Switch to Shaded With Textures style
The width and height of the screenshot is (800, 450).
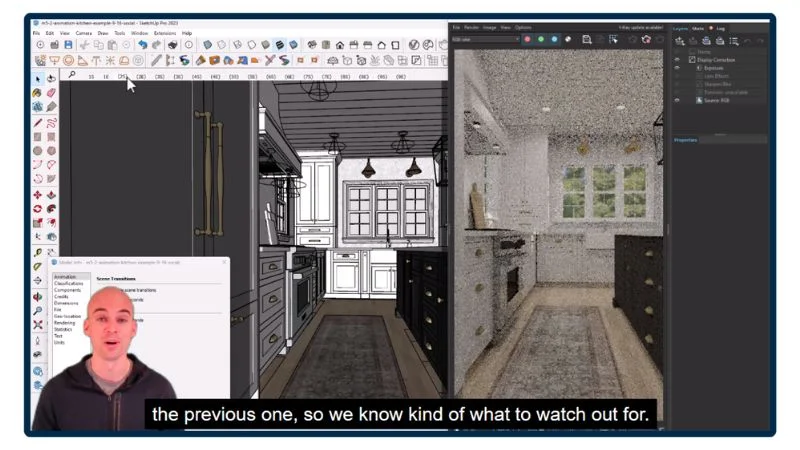coord(280,45)
